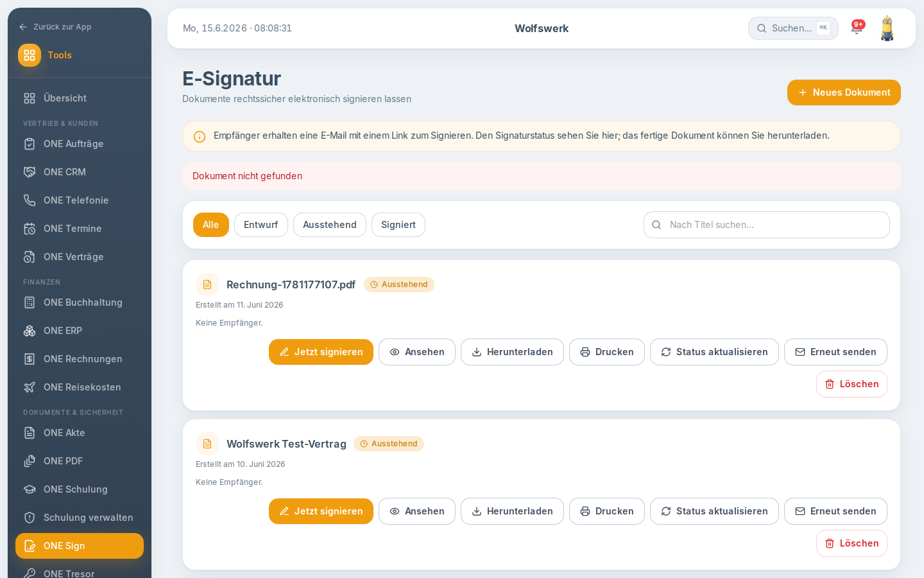Open ONE Reisekosten plane icon
Screen dimensions: 924x578
click(x=30, y=387)
